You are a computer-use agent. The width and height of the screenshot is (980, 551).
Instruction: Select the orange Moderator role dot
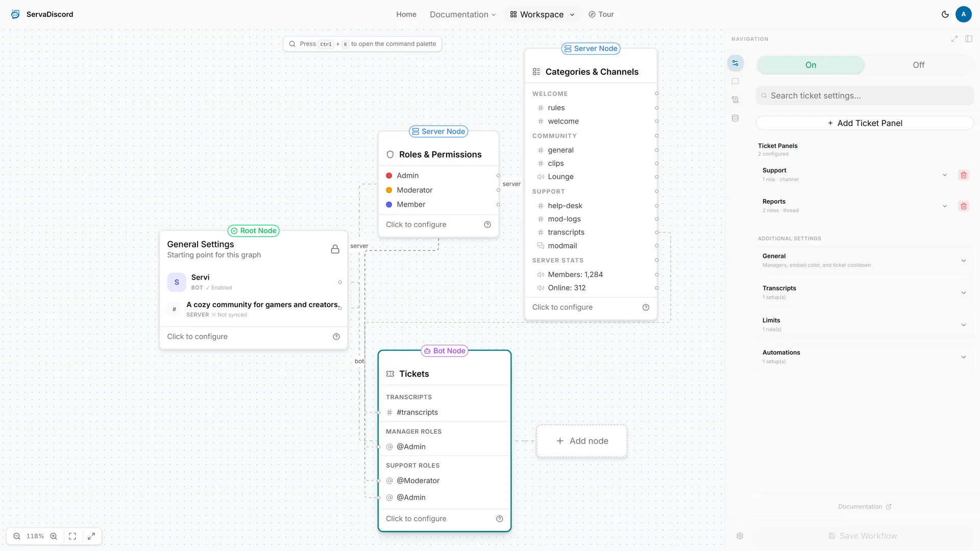[389, 190]
